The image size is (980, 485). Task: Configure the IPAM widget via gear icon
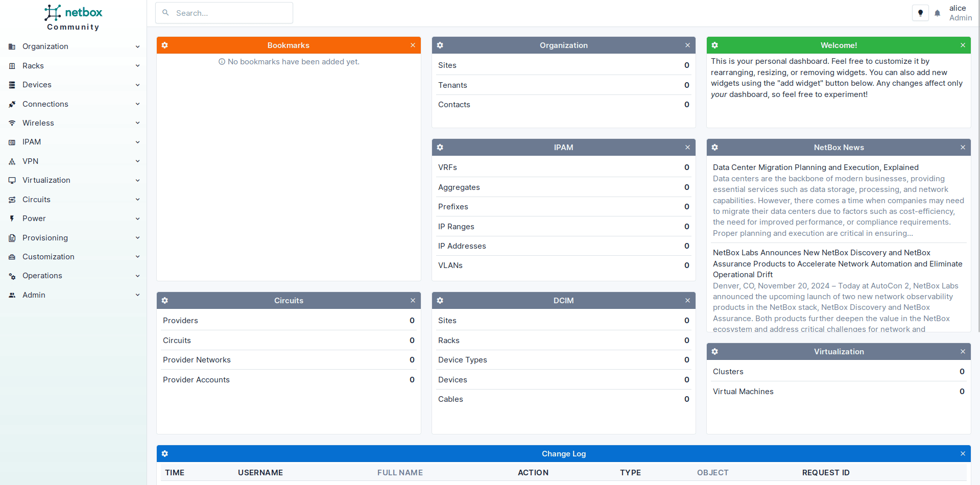[440, 148]
